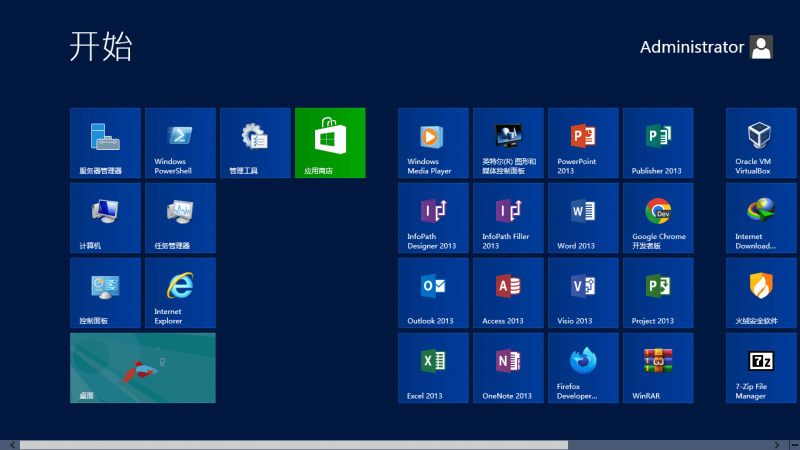
Task: Click the zoom-out minus button at the bottom corner
Action: 794,445
